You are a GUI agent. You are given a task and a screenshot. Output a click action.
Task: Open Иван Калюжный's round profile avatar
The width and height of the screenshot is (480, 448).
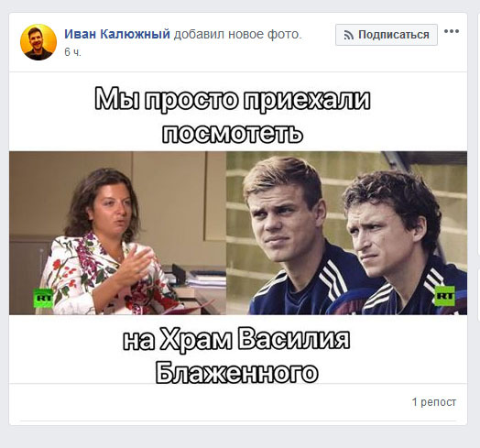pyautogui.click(x=38, y=42)
